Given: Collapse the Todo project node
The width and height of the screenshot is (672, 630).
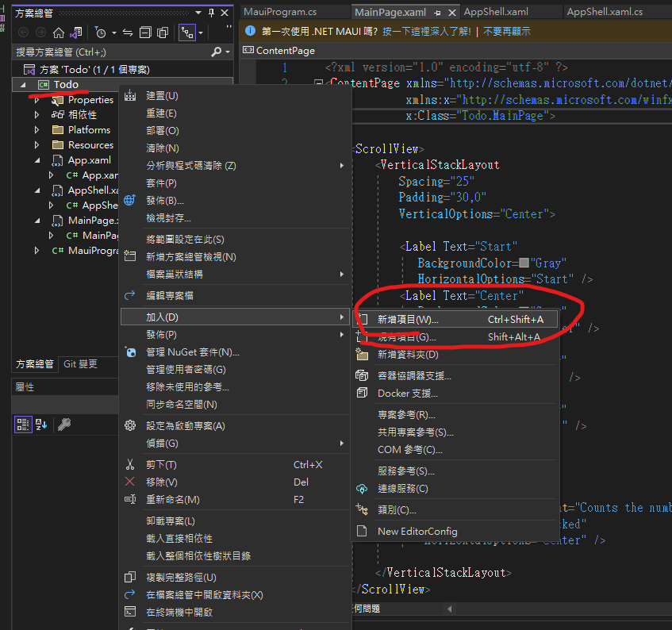Looking at the screenshot, I should 23,85.
